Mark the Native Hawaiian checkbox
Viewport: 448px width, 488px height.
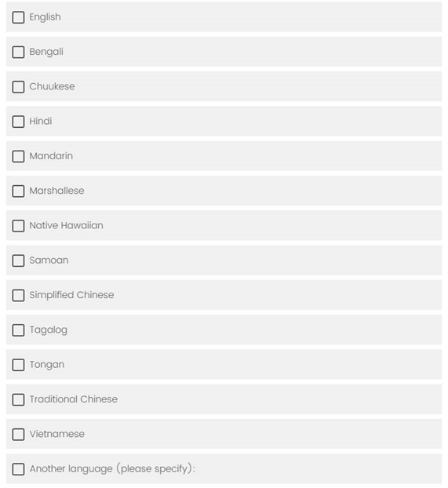pyautogui.click(x=18, y=226)
